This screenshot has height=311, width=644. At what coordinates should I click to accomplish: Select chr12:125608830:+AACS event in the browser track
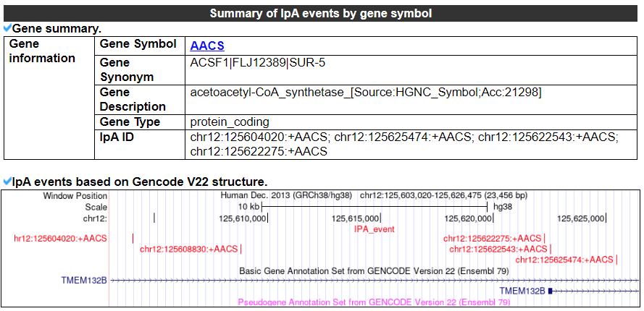tap(188, 250)
